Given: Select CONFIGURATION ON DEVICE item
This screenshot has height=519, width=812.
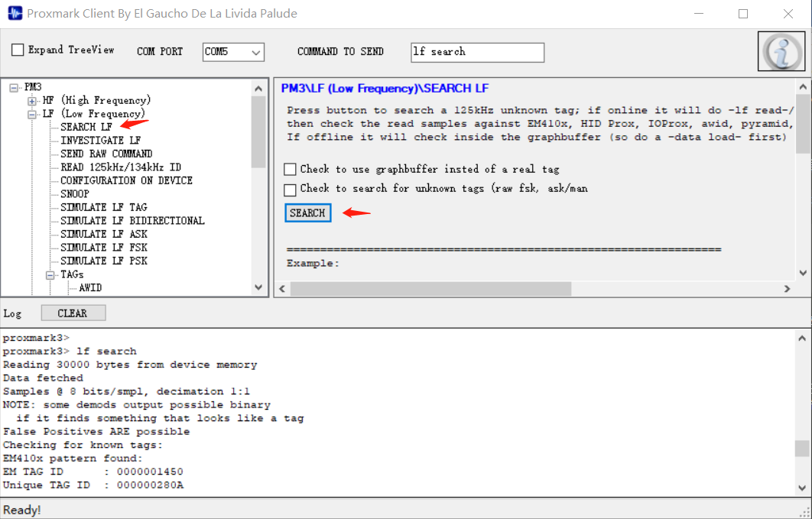Looking at the screenshot, I should pyautogui.click(x=126, y=180).
